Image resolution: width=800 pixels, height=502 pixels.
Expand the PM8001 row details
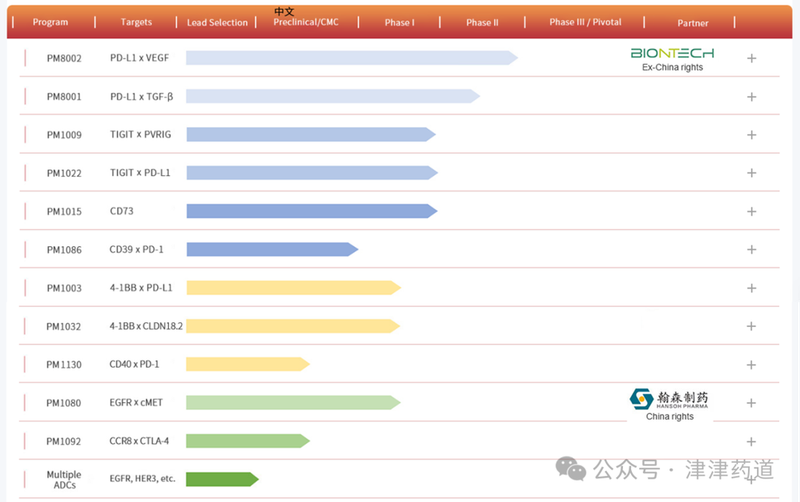coord(751,96)
